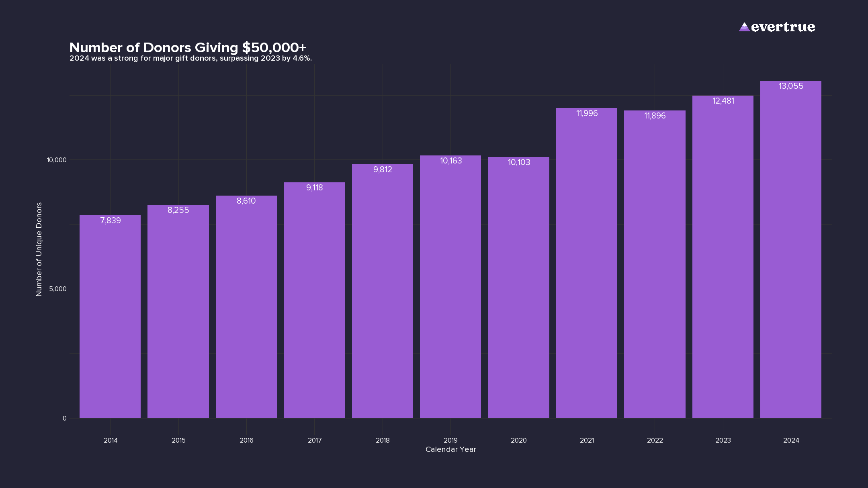868x488 pixels.
Task: Click the chart title "Number of Donors Giving $50,000+"
Action: coord(188,47)
